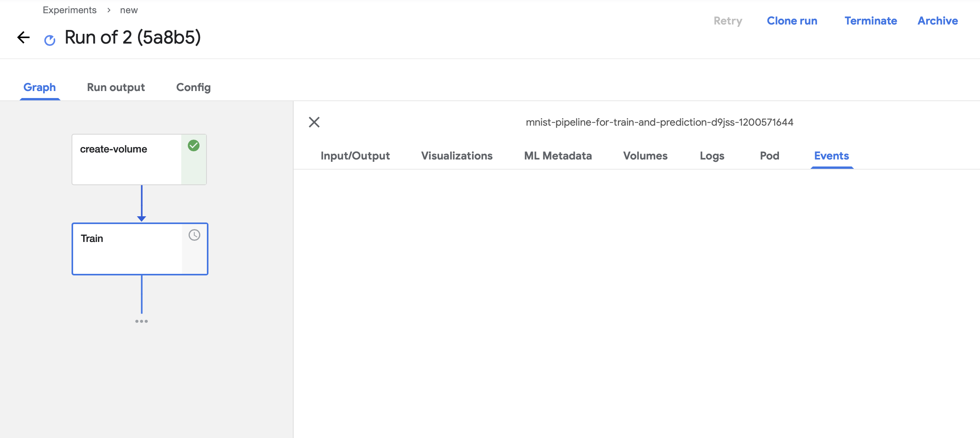Expand the graph via three dots below Train
980x438 pixels.
pos(142,321)
